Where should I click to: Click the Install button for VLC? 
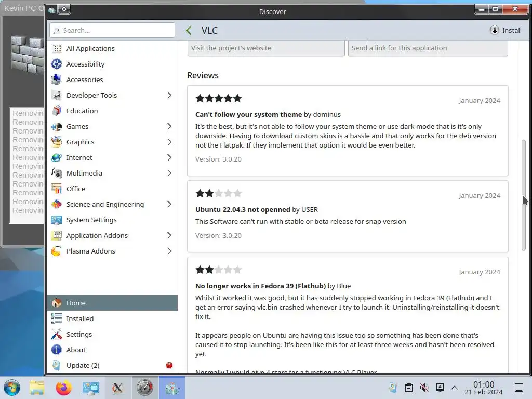click(x=506, y=30)
